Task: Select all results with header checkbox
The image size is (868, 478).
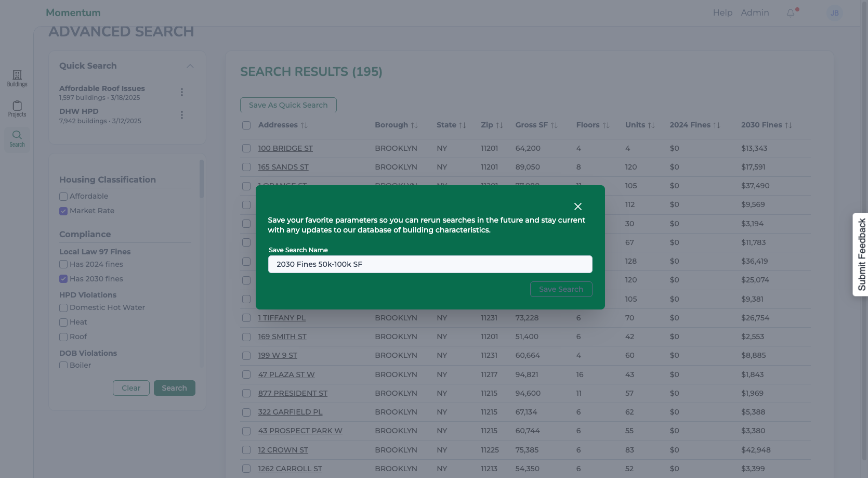Action: 246,125
